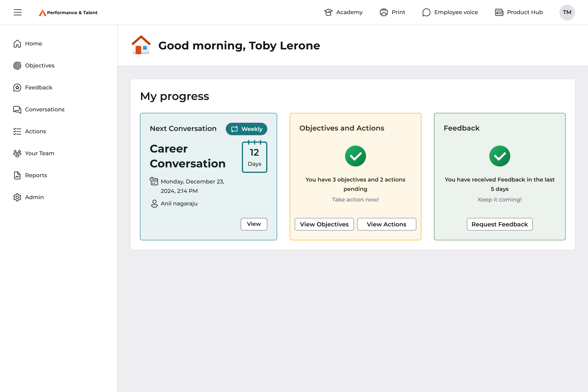
Task: Click View Actions
Action: point(387,224)
